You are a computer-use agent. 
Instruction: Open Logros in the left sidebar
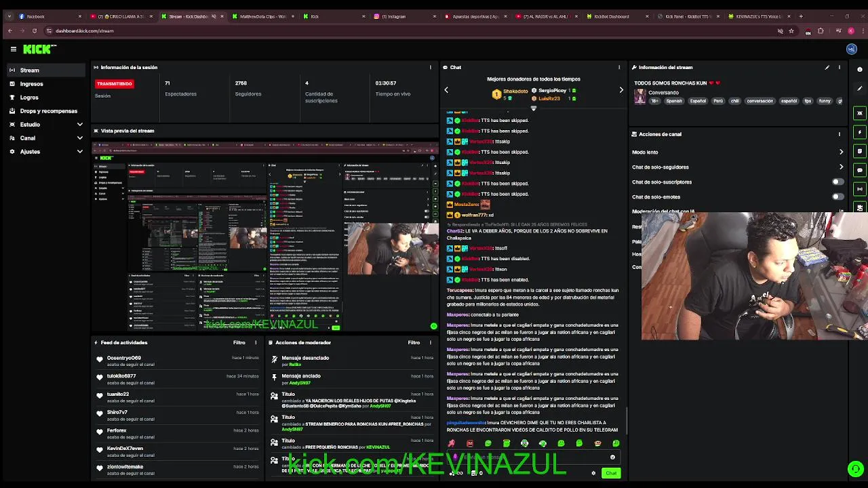tap(45, 97)
